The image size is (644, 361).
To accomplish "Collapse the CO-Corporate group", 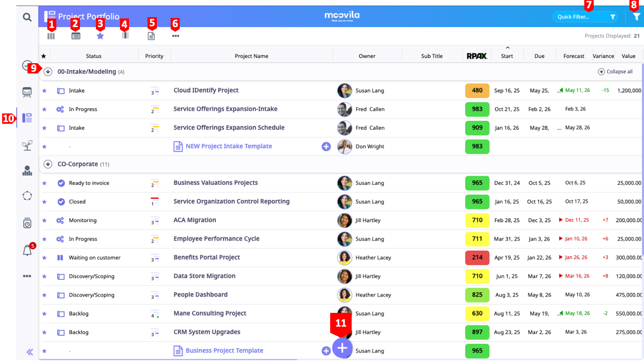I will click(48, 164).
